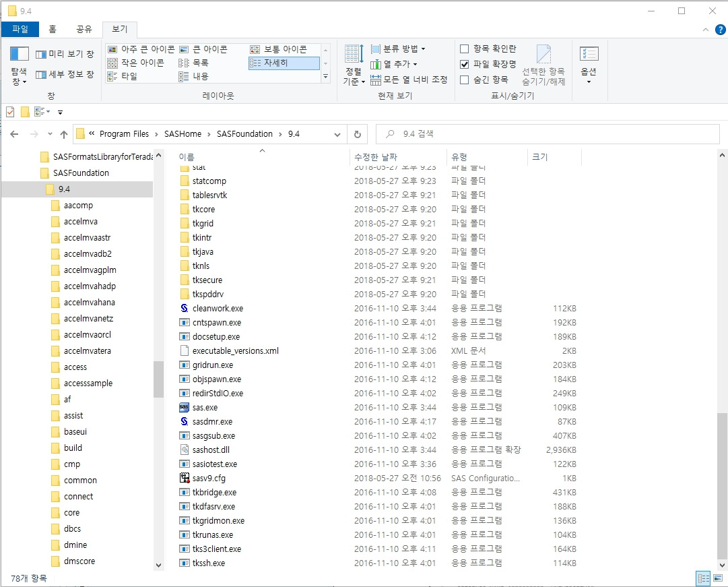728x587 pixels.
Task: Open the File (파일) tab
Action: pos(20,29)
